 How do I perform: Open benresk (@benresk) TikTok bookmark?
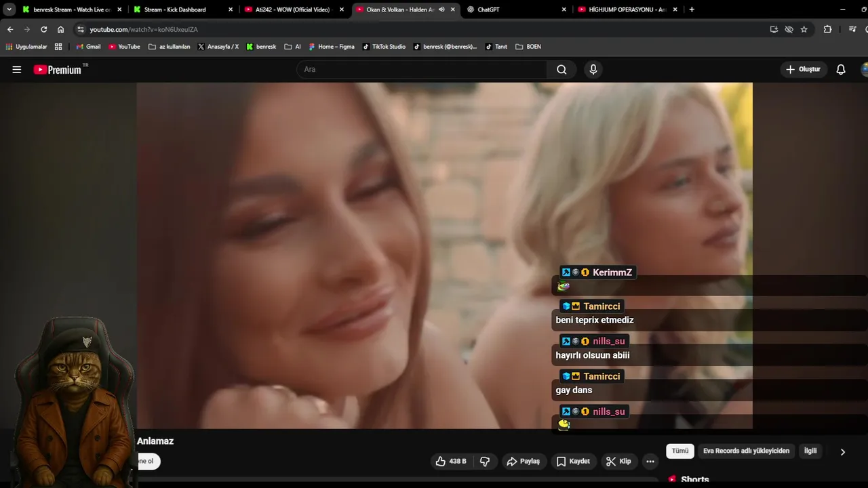(446, 47)
